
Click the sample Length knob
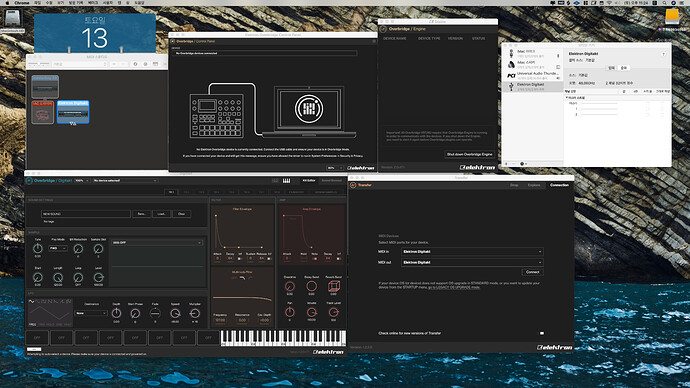[58, 278]
